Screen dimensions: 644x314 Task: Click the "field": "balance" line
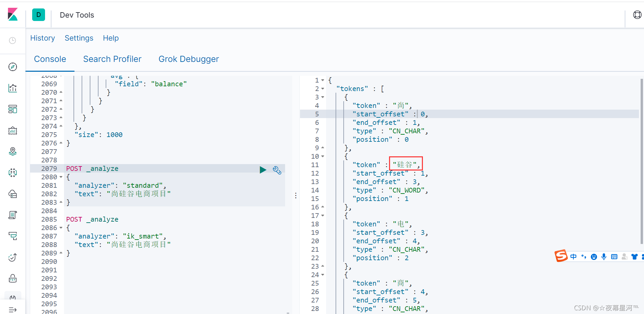(151, 84)
